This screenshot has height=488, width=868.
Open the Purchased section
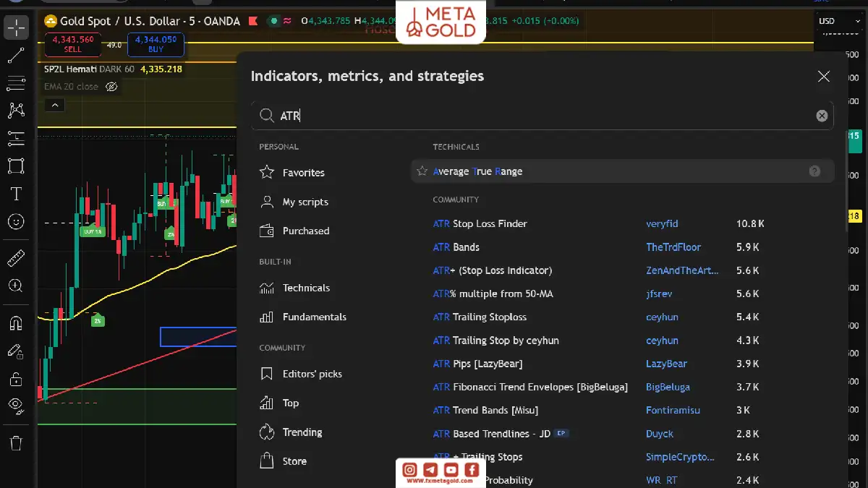(306, 231)
